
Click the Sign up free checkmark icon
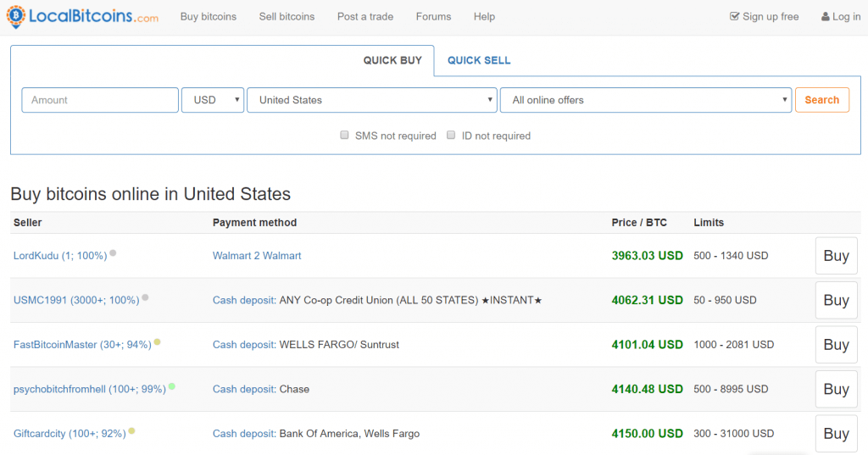734,16
